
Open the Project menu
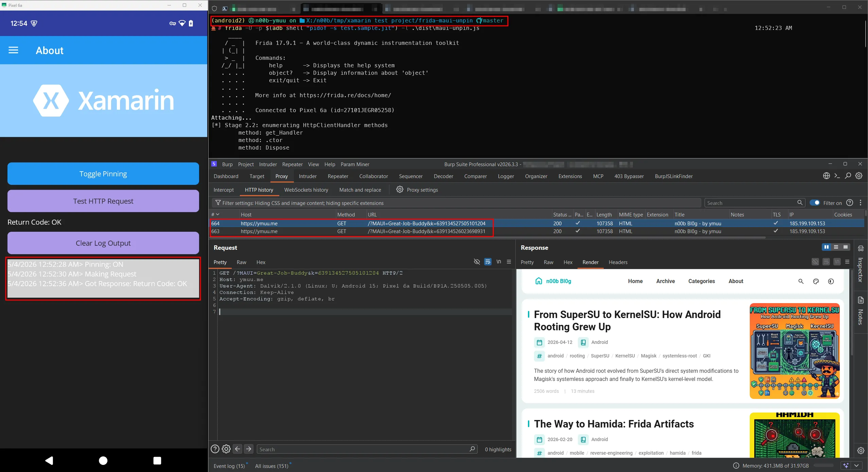pyautogui.click(x=246, y=164)
